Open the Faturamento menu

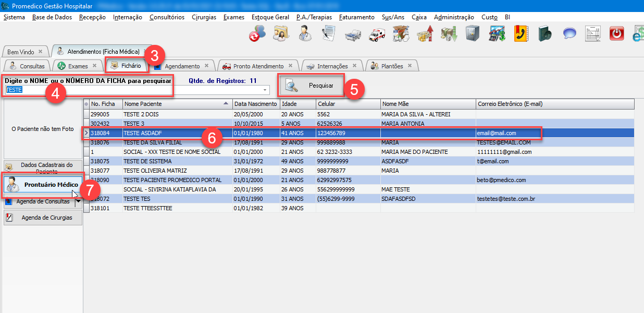pos(356,17)
